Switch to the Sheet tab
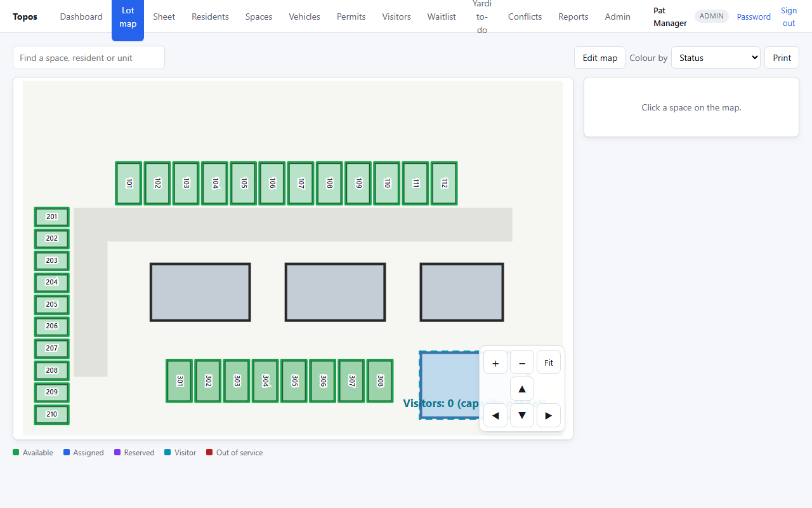Screen dimensions: 812x508 (x=164, y=17)
